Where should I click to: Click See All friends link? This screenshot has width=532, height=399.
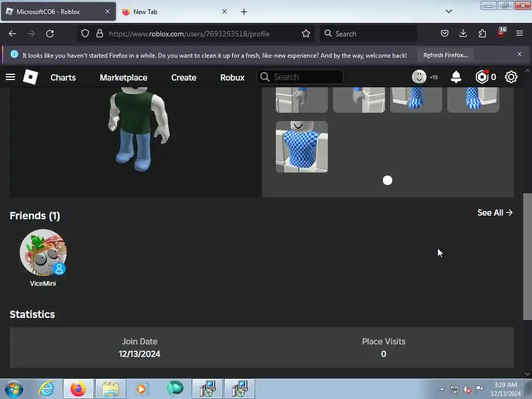[495, 212]
